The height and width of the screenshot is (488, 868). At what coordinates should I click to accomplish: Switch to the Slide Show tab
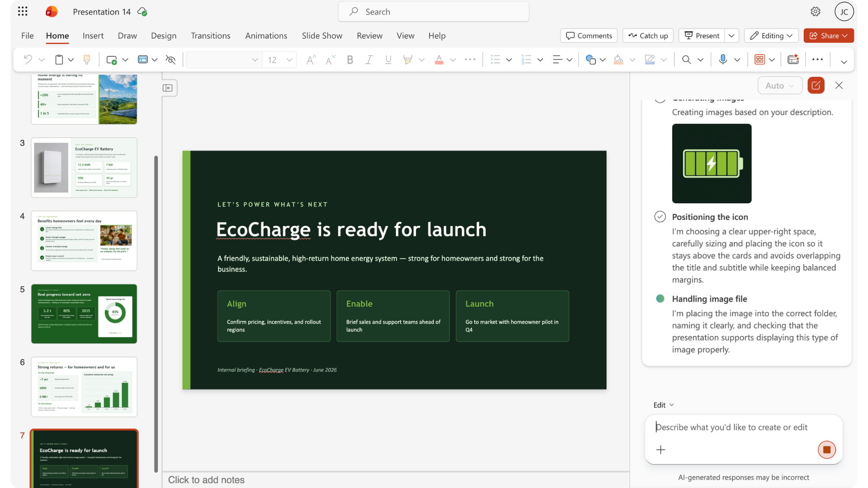[322, 36]
